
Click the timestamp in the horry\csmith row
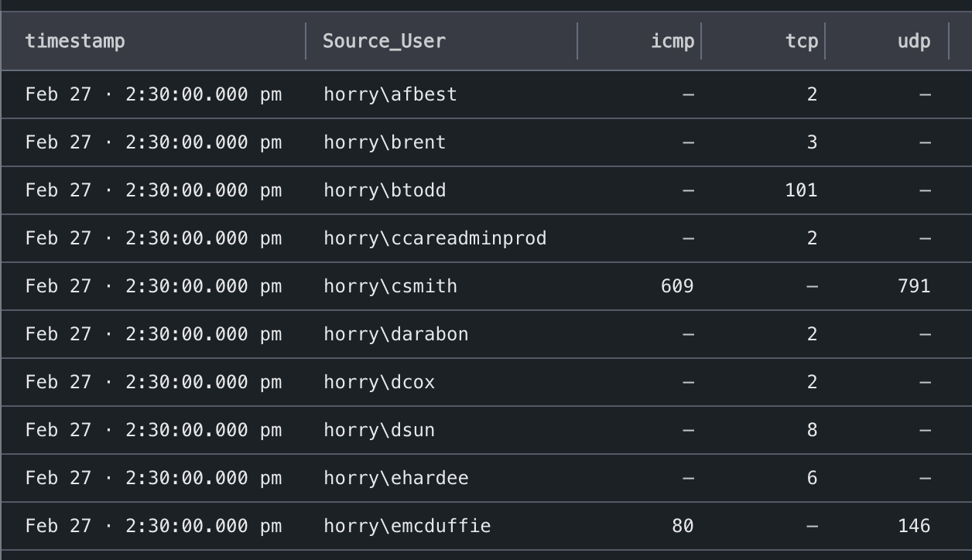coord(153,286)
